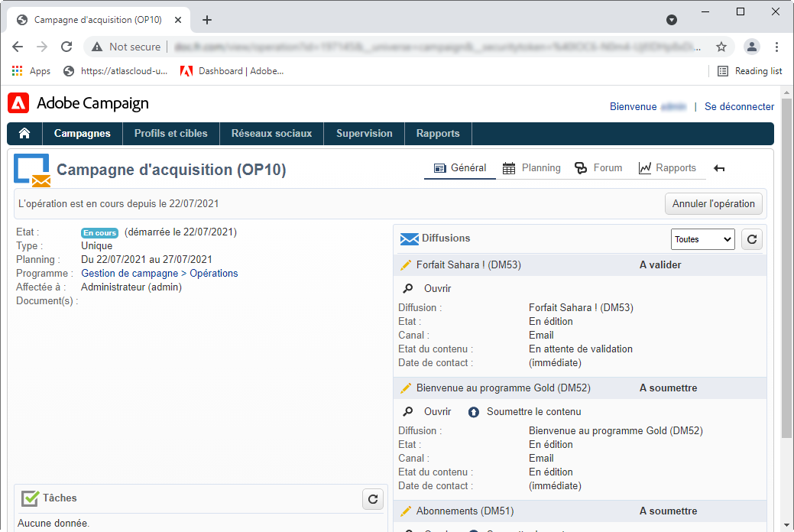Click the scrollbar down arrow
The width and height of the screenshot is (794, 532).
coord(786,525)
